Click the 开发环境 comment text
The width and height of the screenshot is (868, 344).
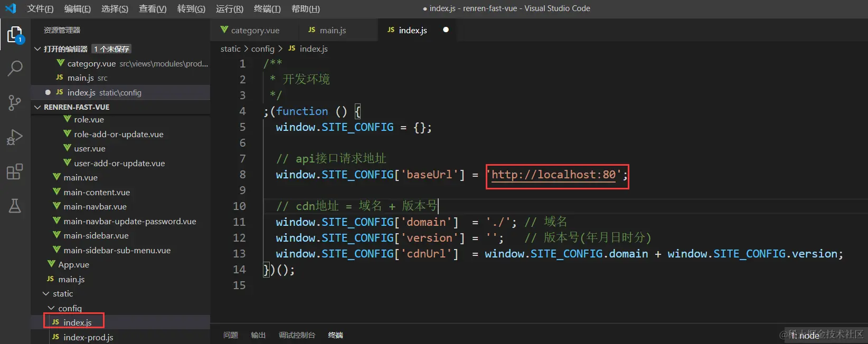(306, 80)
